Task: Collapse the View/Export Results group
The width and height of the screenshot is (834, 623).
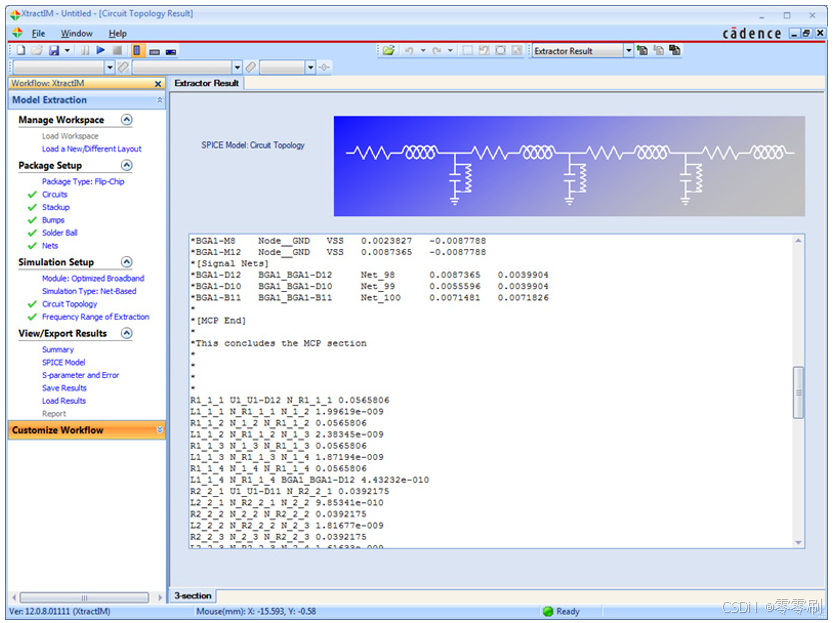Action: [127, 334]
